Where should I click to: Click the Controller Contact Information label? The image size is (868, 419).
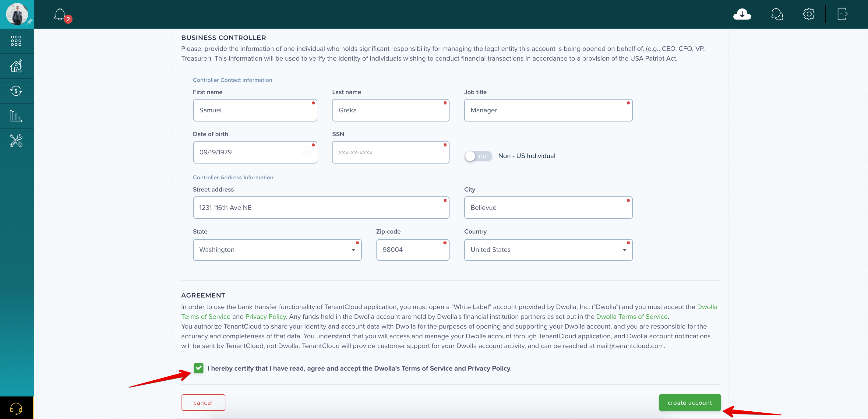click(232, 80)
